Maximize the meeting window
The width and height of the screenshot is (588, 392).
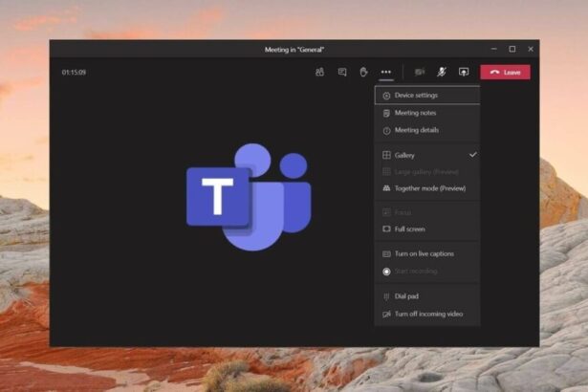(512, 49)
